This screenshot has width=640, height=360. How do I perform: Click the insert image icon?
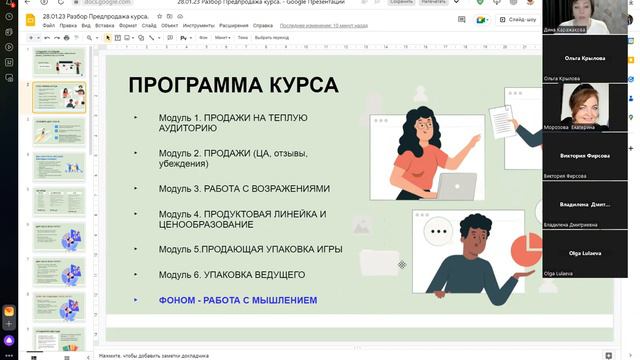tap(127, 38)
